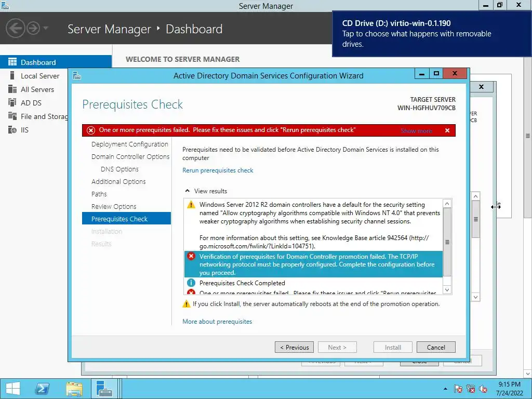Click background window scroll up arrow
Viewport: 532px width, 399px height.
[x=476, y=196]
